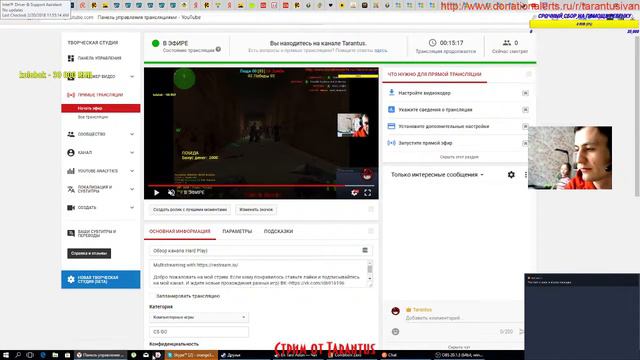This screenshot has width=640, height=360.
Task: Expand the Создать sidebar section
Action: [x=132, y=207]
